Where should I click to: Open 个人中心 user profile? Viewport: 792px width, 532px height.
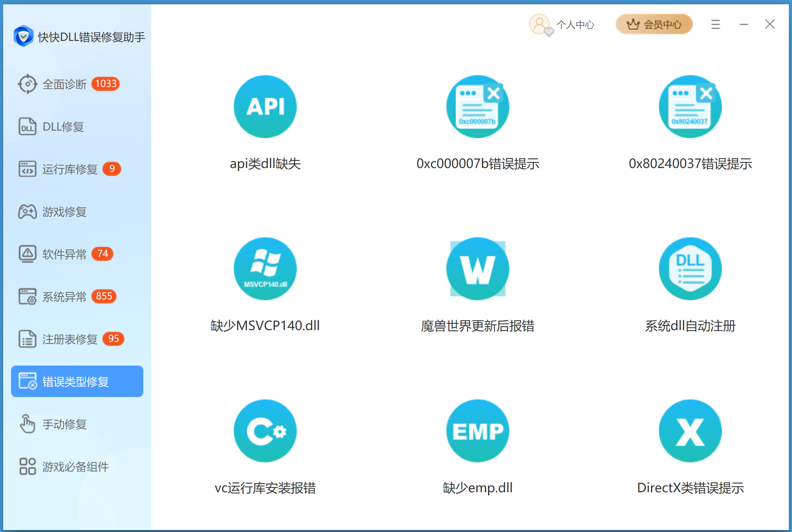pos(562,25)
